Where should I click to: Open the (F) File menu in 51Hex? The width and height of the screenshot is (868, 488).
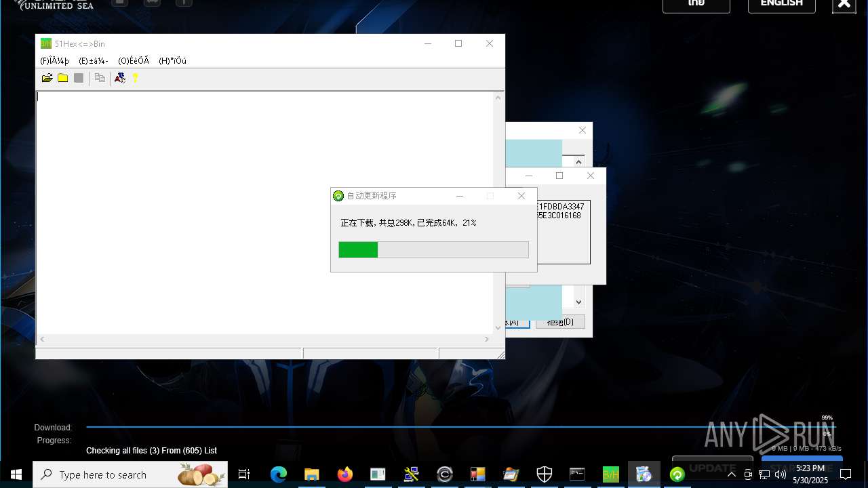[54, 61]
